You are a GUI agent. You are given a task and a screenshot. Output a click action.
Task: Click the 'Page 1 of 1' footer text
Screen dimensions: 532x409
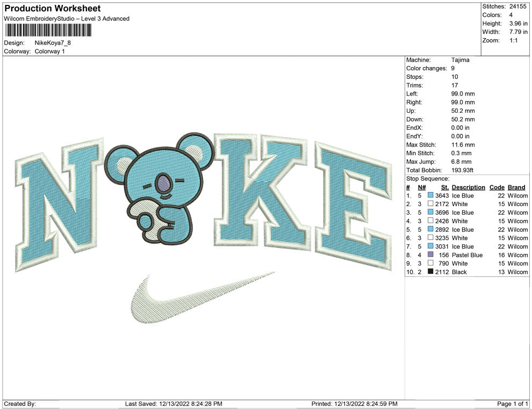coord(512,404)
